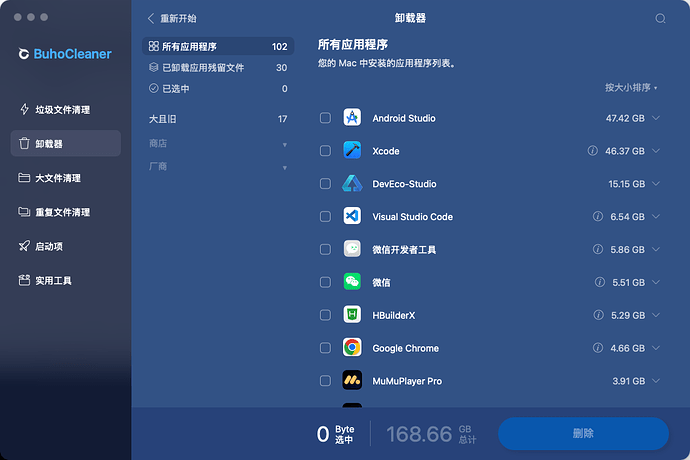Select the HBuilderX checkbox
This screenshot has width=690, height=460.
coord(325,315)
